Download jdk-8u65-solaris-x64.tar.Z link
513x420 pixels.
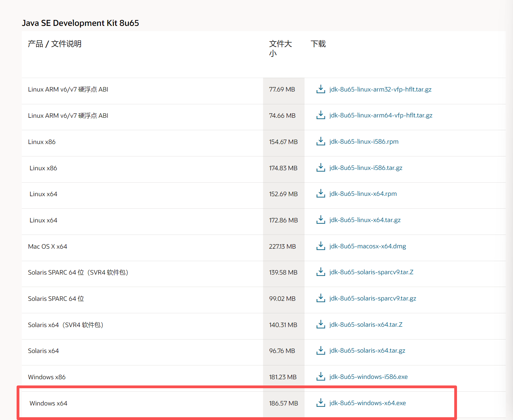(x=366, y=324)
